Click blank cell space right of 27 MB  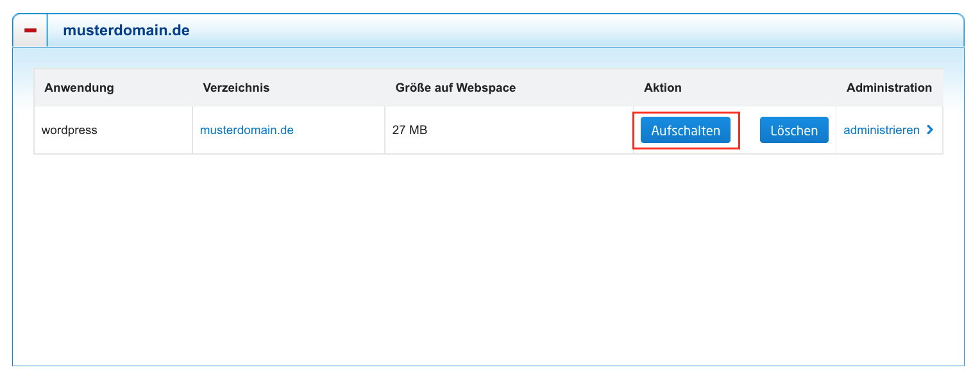[x=526, y=130]
